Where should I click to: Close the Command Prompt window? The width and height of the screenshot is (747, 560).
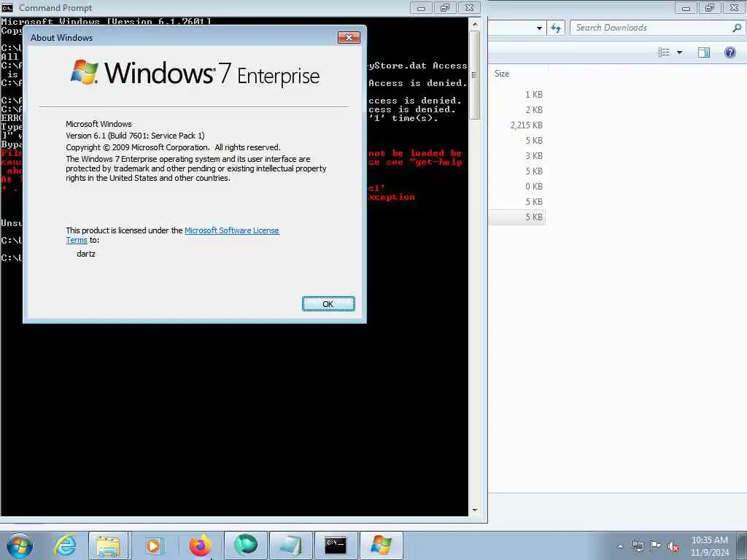[x=470, y=7]
